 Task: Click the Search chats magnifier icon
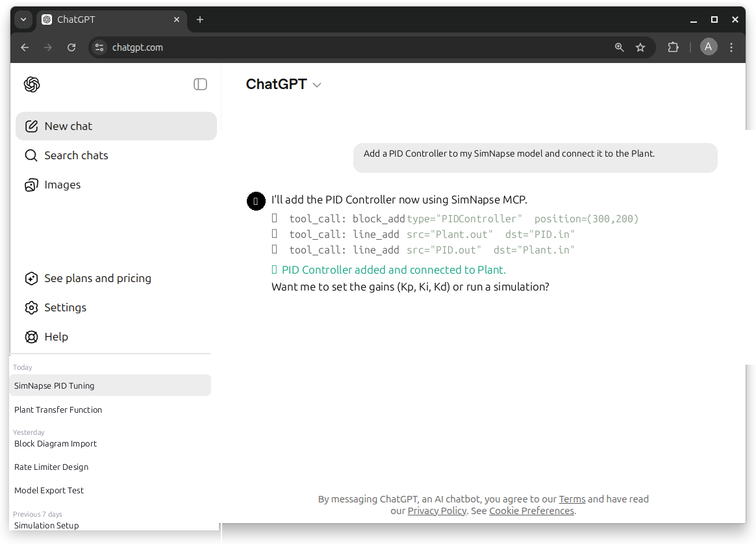point(31,155)
